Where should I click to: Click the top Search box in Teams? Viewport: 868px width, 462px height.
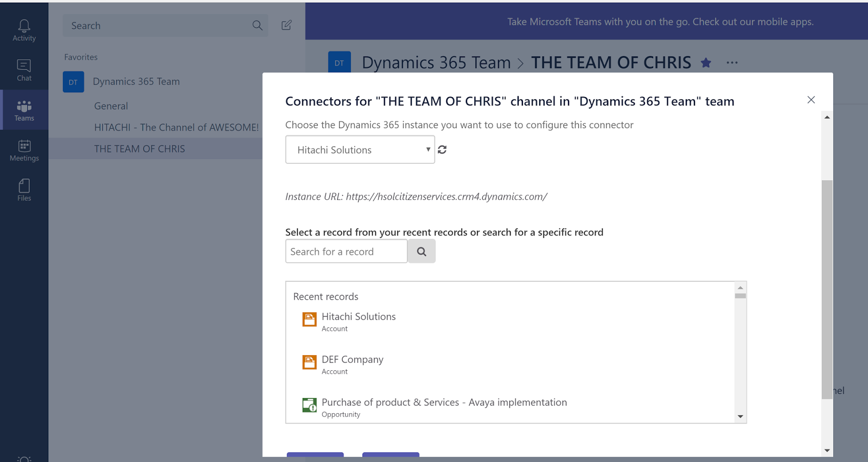[x=165, y=26]
